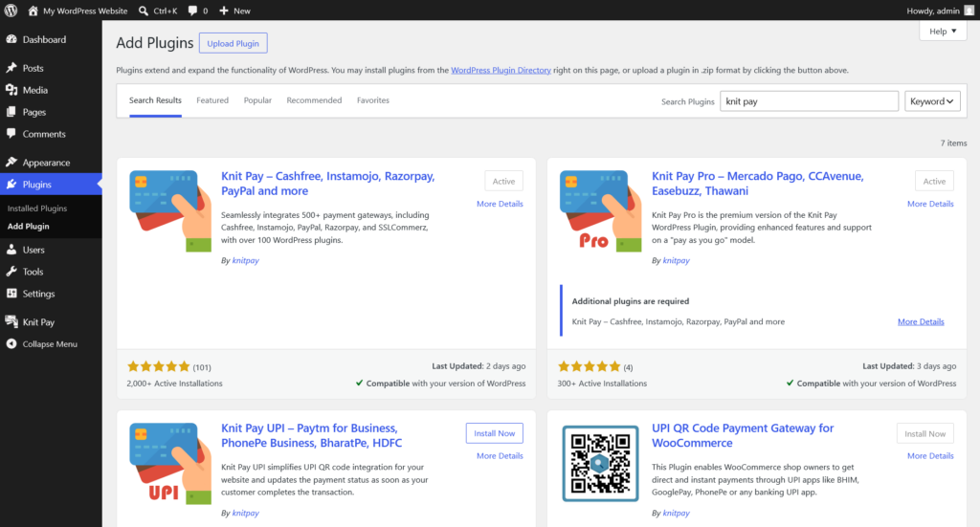The height and width of the screenshot is (527, 980).
Task: Click the admin avatar icon
Action: [969, 11]
